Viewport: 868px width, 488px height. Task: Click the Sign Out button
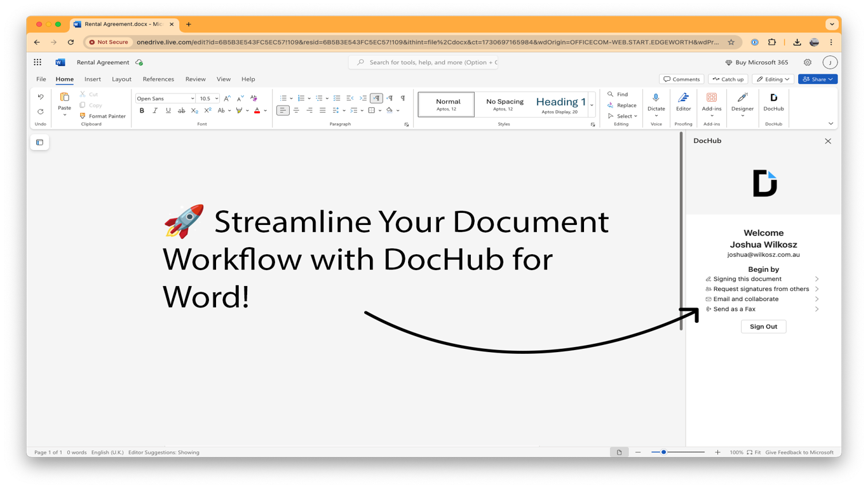point(763,327)
